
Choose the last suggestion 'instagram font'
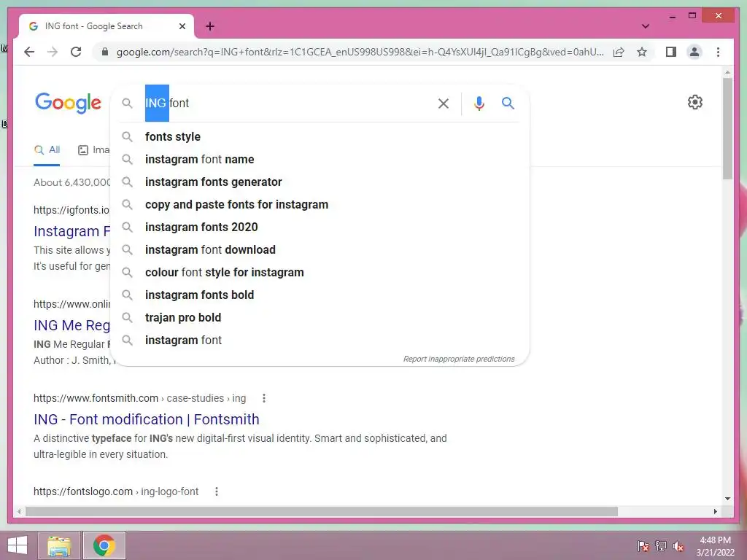click(320, 340)
